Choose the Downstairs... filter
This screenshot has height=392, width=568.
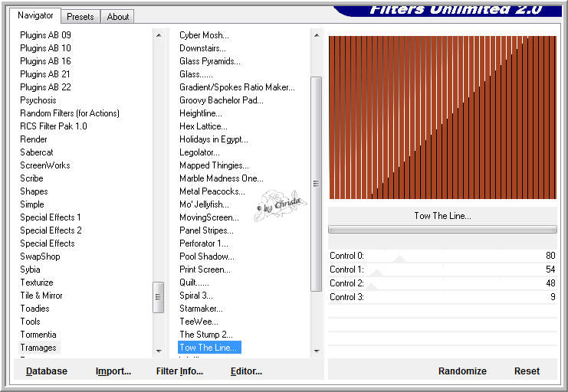[202, 48]
